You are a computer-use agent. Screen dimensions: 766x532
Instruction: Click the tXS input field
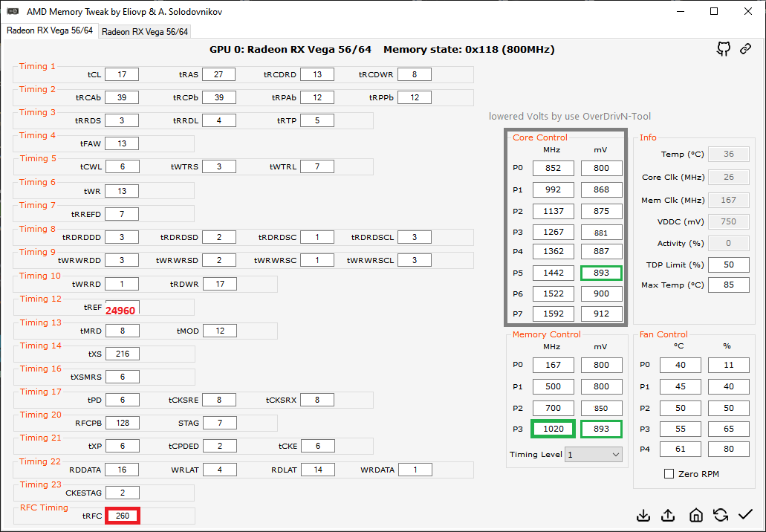click(x=122, y=354)
